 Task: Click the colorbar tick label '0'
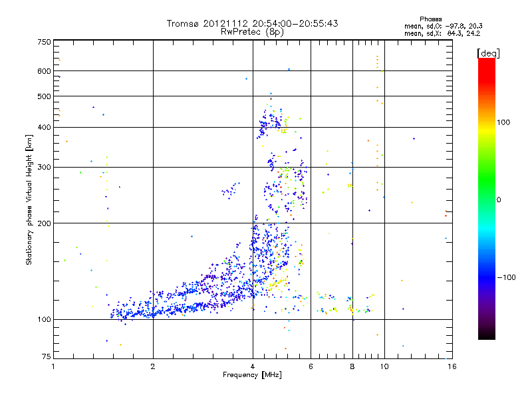499,200
